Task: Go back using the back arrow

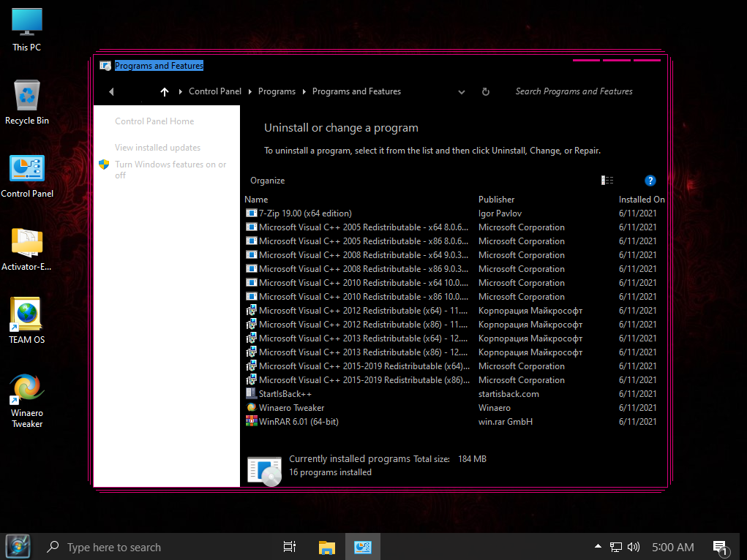Action: click(111, 91)
